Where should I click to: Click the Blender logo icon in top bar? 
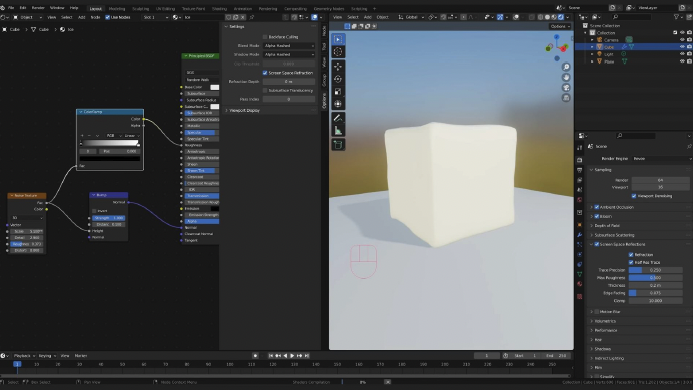click(x=3, y=8)
